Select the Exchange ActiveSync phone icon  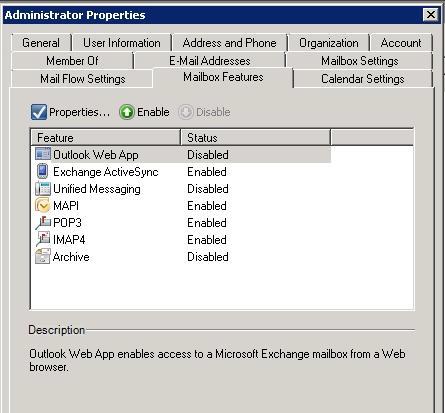(43, 171)
